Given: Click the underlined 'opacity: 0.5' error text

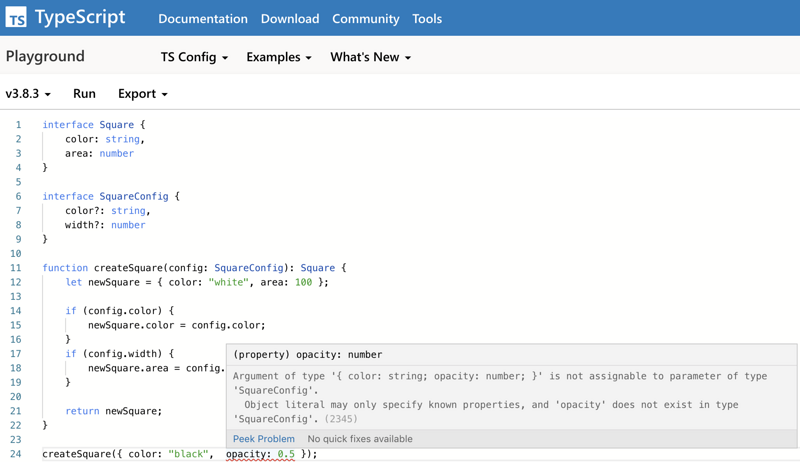Looking at the screenshot, I should click(x=260, y=454).
